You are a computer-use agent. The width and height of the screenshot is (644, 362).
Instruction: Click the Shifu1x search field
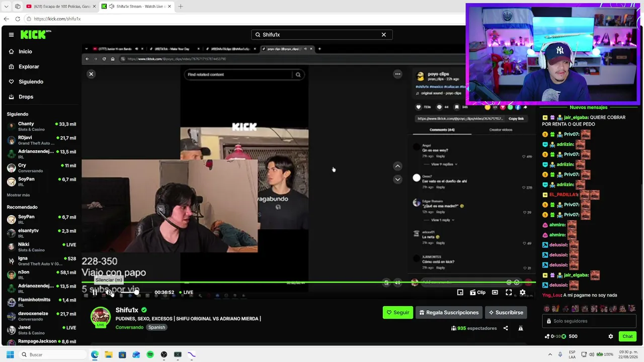[321, 35]
